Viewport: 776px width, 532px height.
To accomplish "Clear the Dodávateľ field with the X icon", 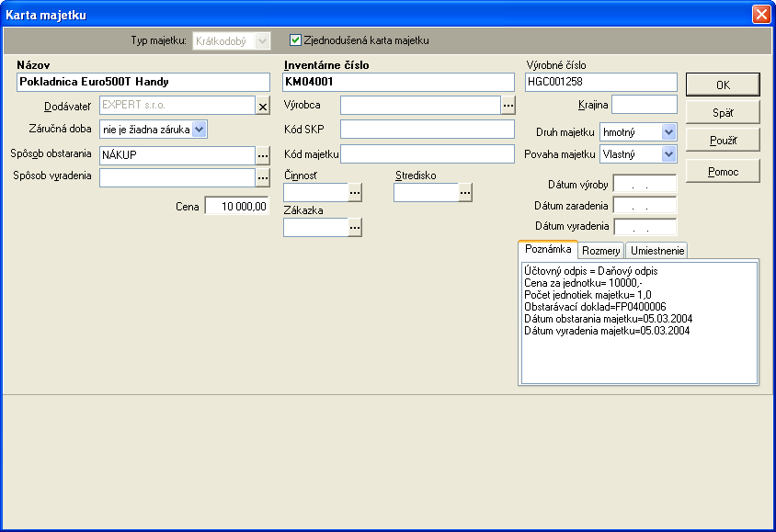I will tap(263, 106).
